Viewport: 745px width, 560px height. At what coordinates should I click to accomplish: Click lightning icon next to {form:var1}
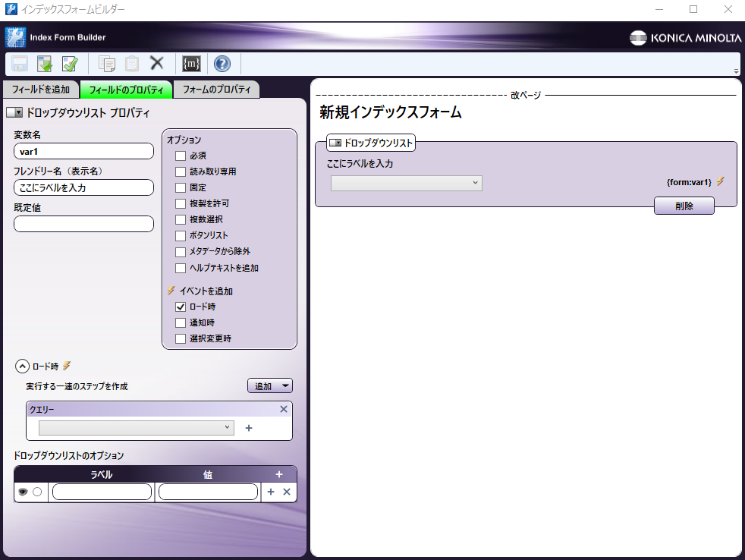(x=721, y=181)
